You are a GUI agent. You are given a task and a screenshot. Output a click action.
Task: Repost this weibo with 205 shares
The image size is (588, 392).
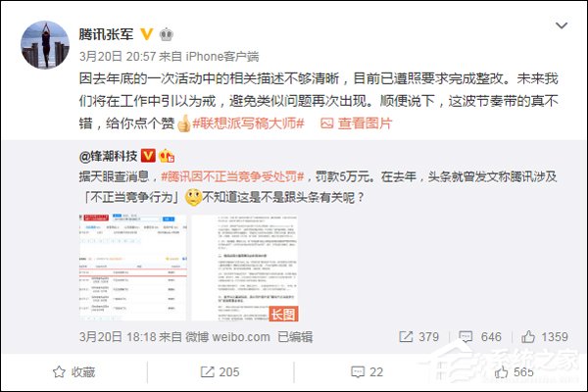220,371
